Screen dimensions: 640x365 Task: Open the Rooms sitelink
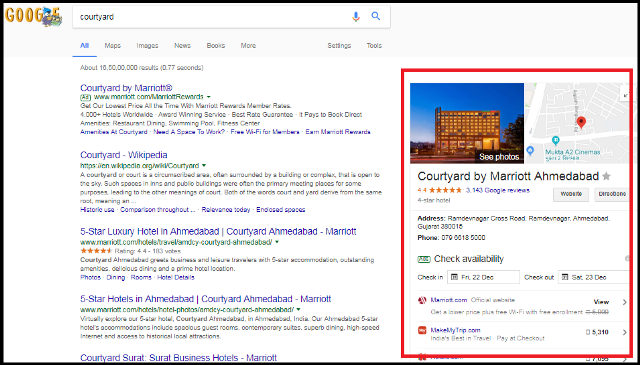(x=141, y=278)
